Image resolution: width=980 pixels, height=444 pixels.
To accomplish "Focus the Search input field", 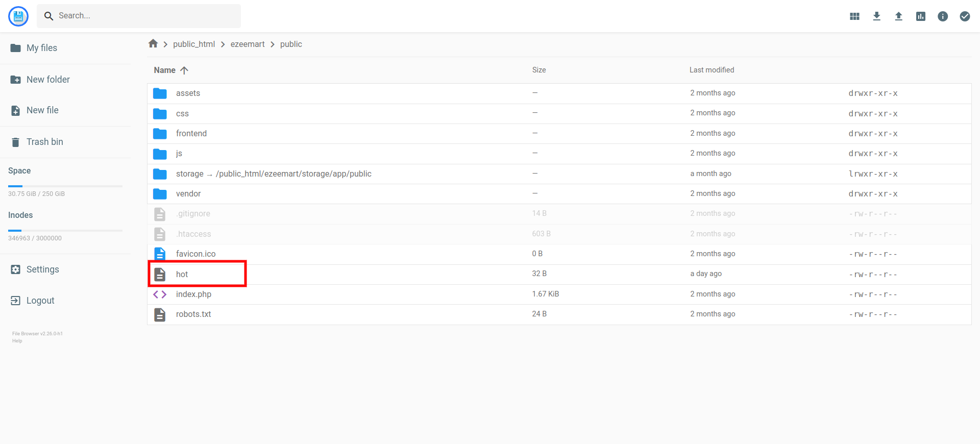I will (x=145, y=16).
